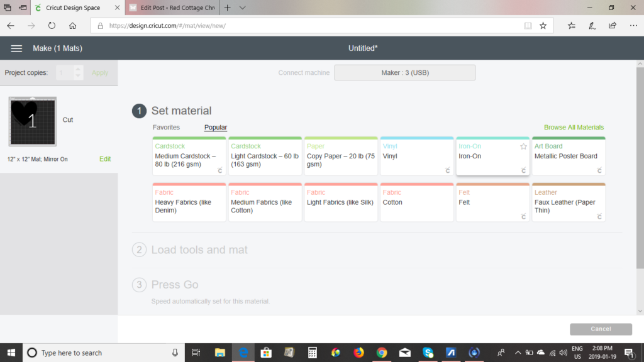This screenshot has height=362, width=644.
Task: Click the browser back arrow
Action: [11, 25]
